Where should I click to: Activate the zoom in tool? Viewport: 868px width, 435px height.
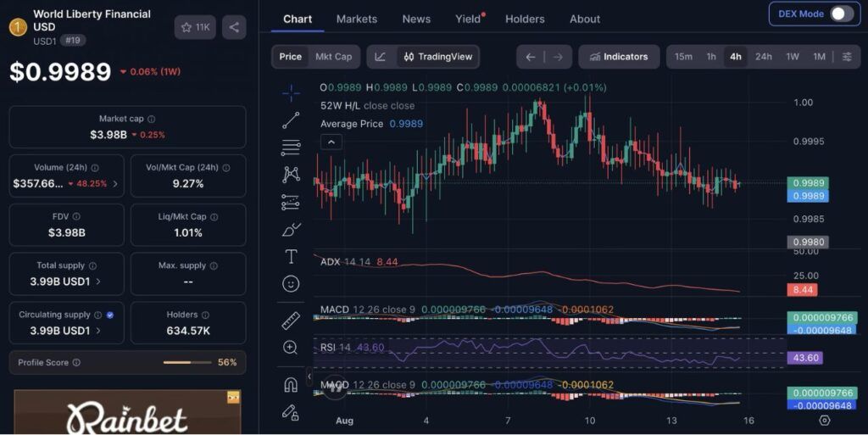coord(291,348)
